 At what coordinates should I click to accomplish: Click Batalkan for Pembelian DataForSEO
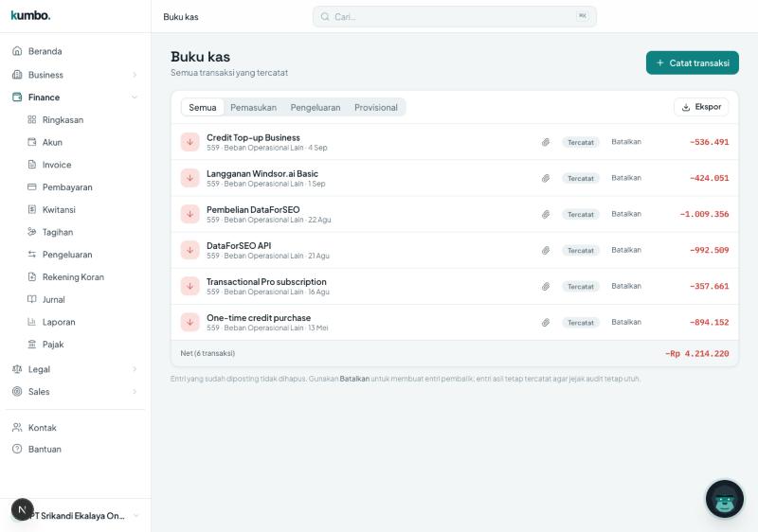(x=626, y=214)
